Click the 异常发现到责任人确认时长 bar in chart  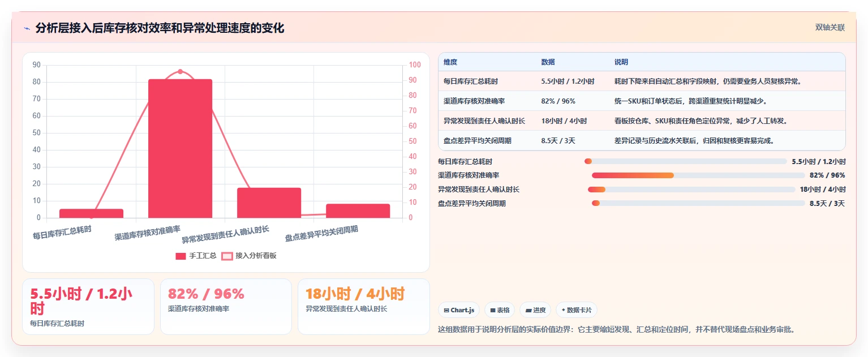(x=269, y=203)
